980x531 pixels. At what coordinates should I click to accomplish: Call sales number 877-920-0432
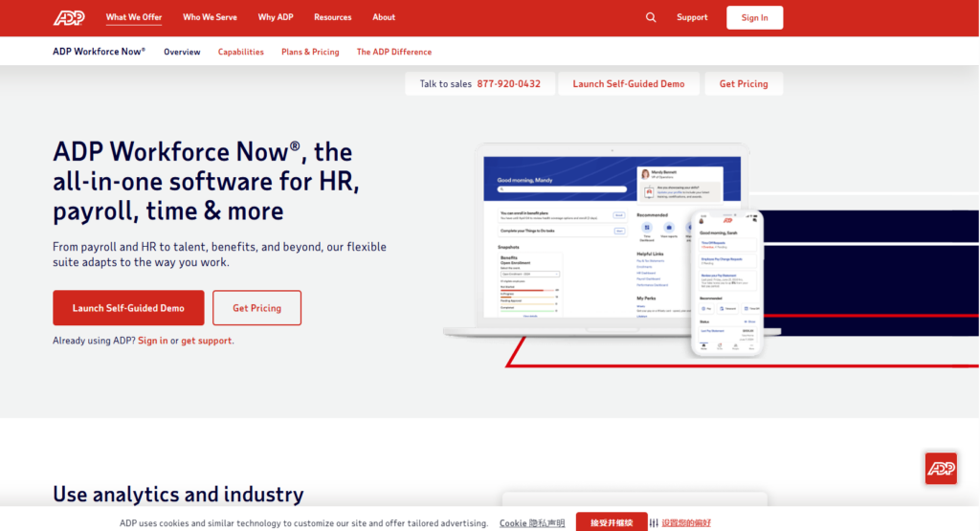(x=508, y=84)
